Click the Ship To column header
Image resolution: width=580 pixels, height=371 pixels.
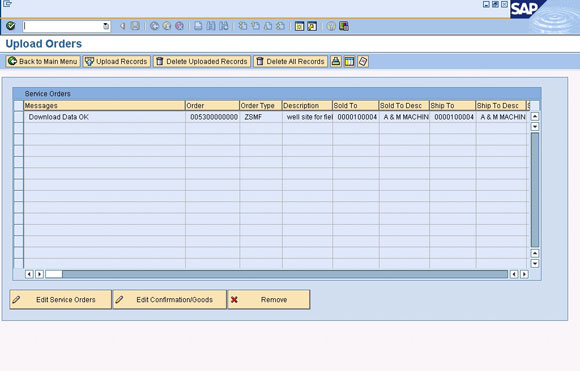click(452, 105)
